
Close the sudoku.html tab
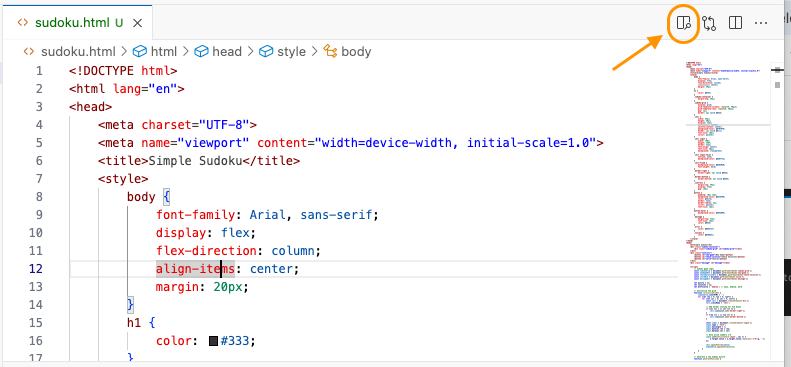pyautogui.click(x=137, y=23)
